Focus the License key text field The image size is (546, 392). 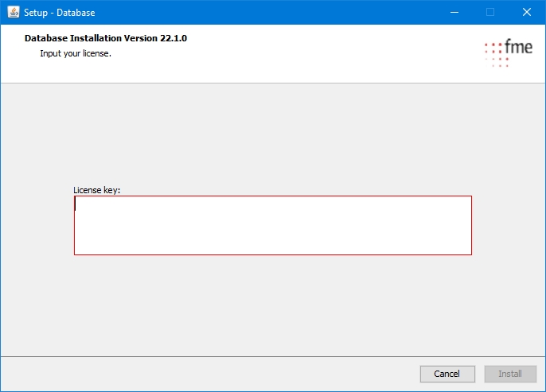click(x=272, y=225)
